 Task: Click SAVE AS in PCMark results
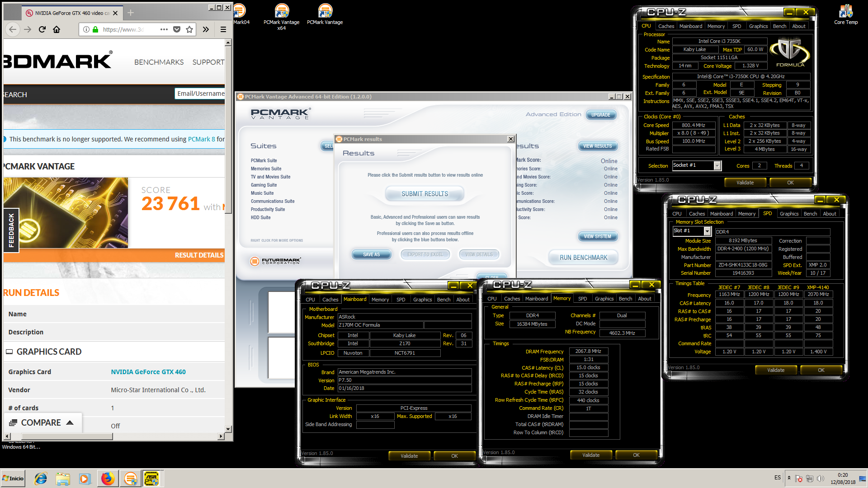pos(371,254)
